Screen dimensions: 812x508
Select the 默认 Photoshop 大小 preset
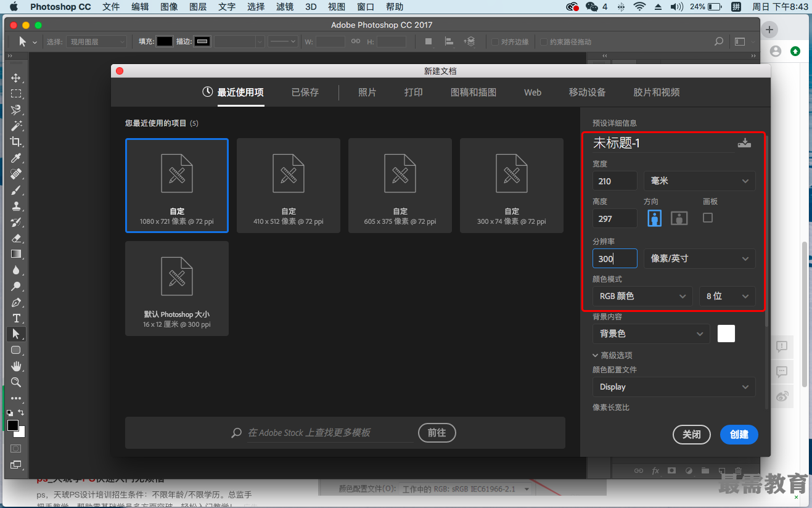[177, 289]
